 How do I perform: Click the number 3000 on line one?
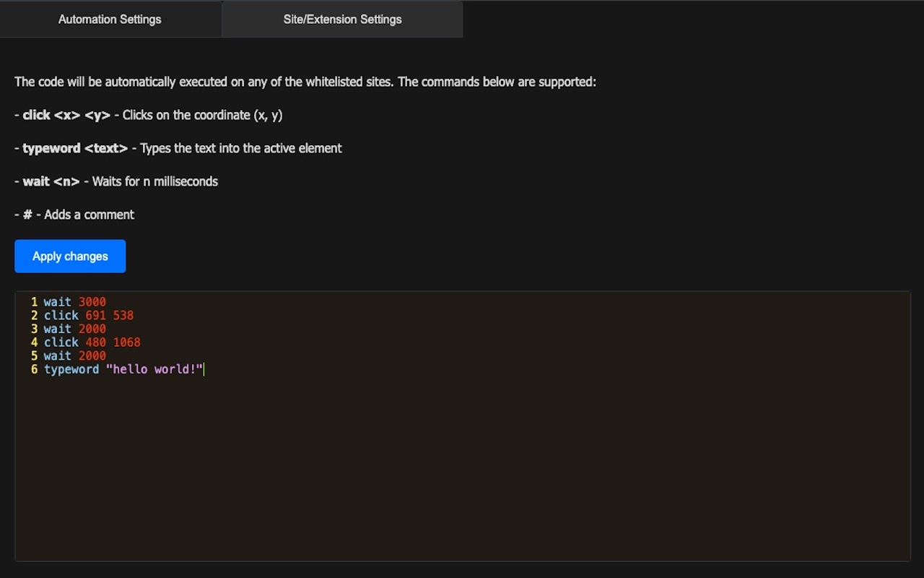coord(92,302)
